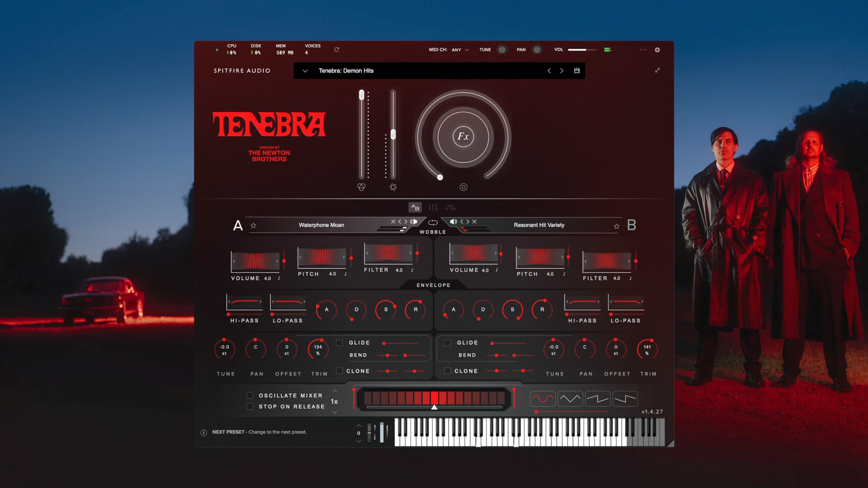
Task: Click the up stepper near the 1x rate
Action: click(335, 391)
